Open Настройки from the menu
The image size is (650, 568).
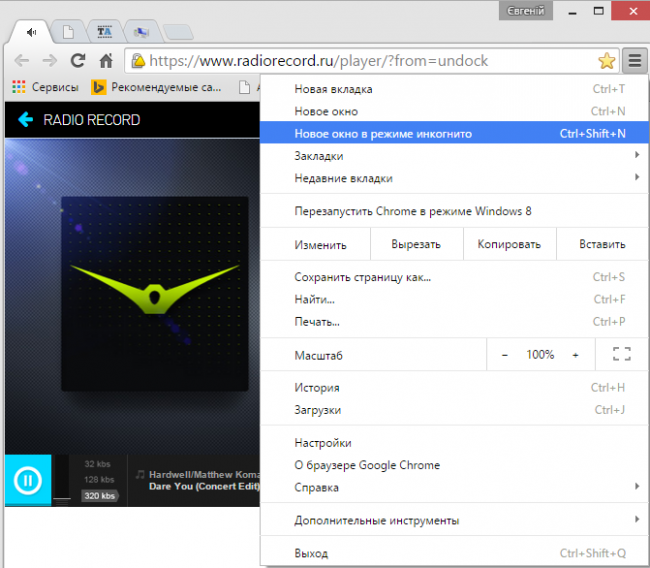(x=454, y=443)
